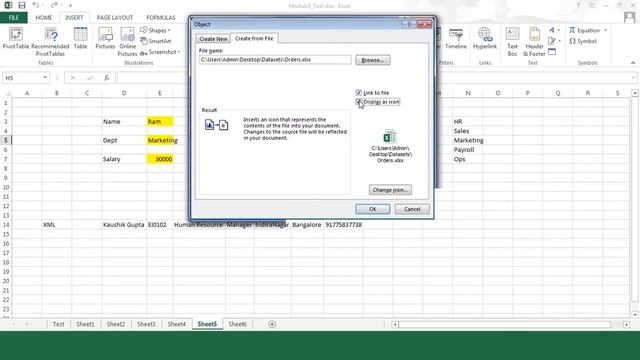Open the Equation dropdown arrow
This screenshot has height=360, width=640.
point(605,30)
